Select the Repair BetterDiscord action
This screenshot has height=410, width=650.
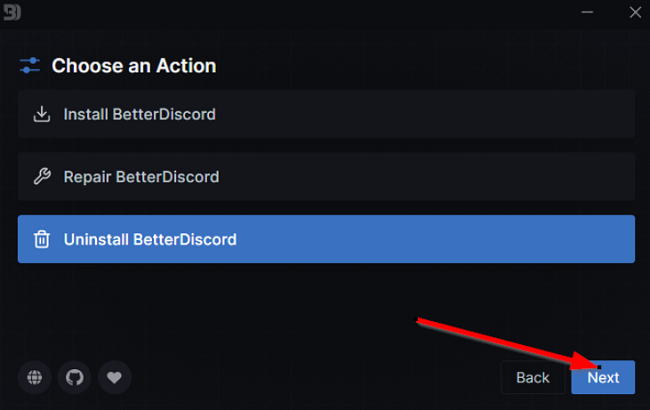coord(326,177)
